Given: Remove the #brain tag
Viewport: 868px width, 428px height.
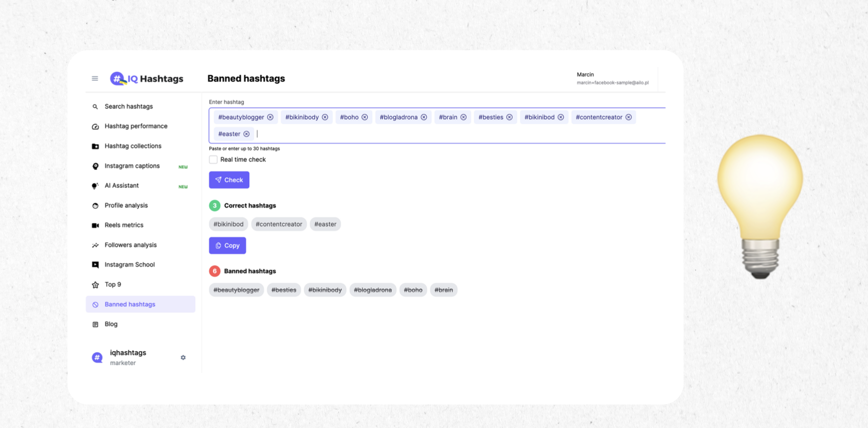Looking at the screenshot, I should 463,117.
